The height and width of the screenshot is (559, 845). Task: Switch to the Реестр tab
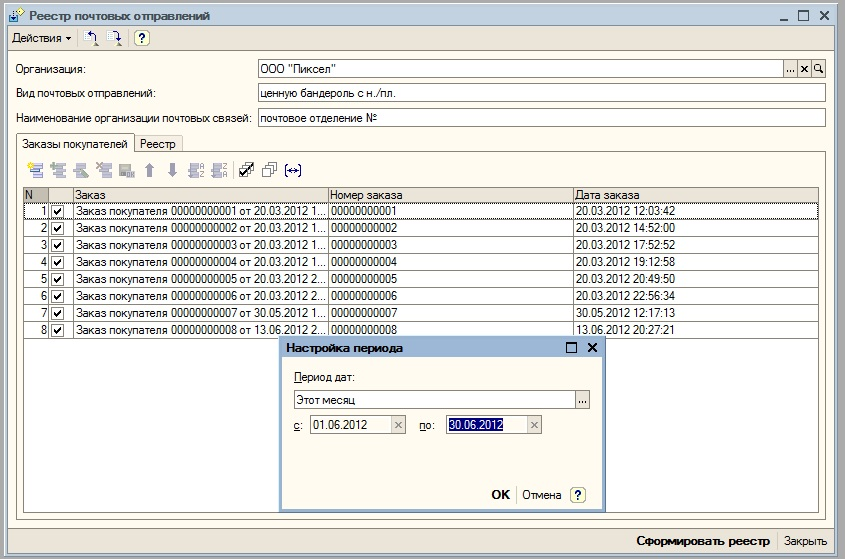(x=157, y=145)
